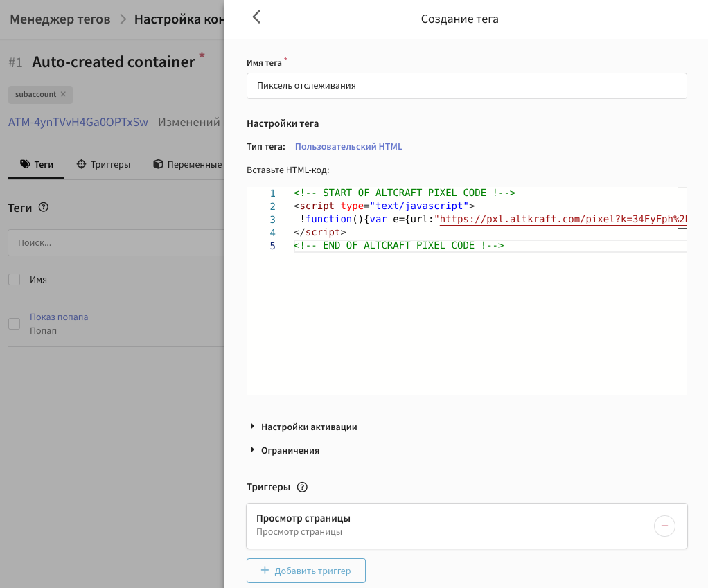Open the pxl.altkraft.com pixel URL in code
This screenshot has height=588, width=708.
coord(563,220)
